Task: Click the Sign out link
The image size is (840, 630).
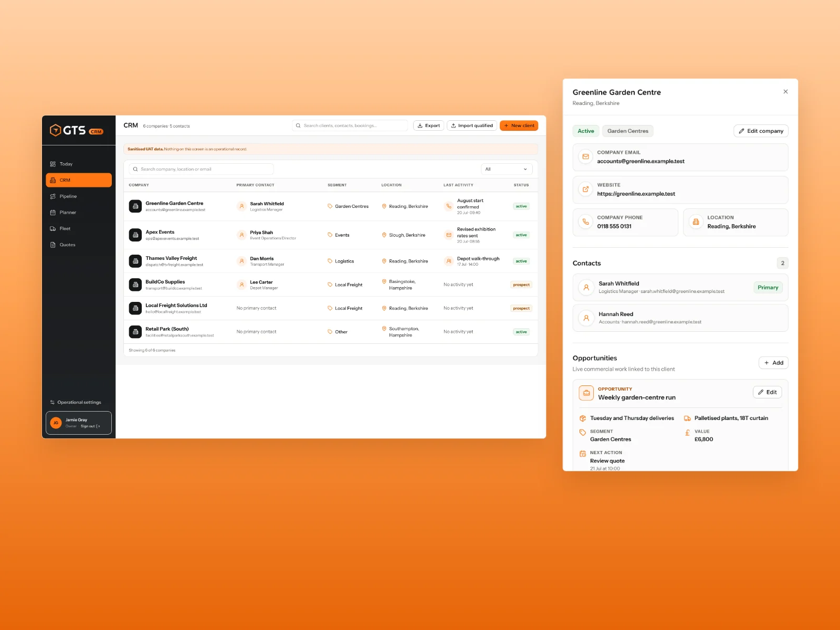Action: [x=90, y=426]
